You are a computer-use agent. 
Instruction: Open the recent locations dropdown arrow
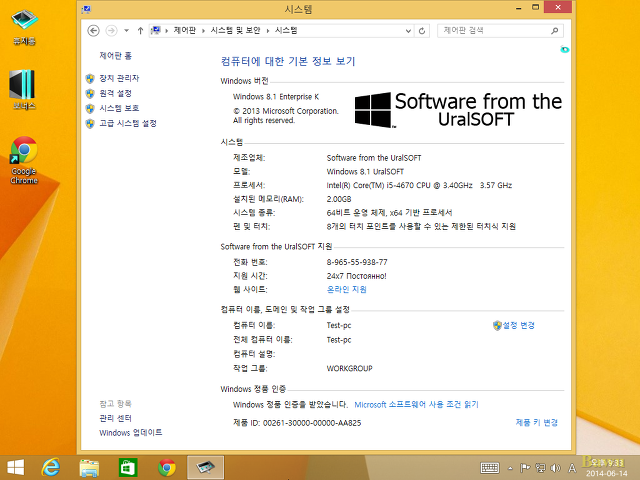click(127, 31)
